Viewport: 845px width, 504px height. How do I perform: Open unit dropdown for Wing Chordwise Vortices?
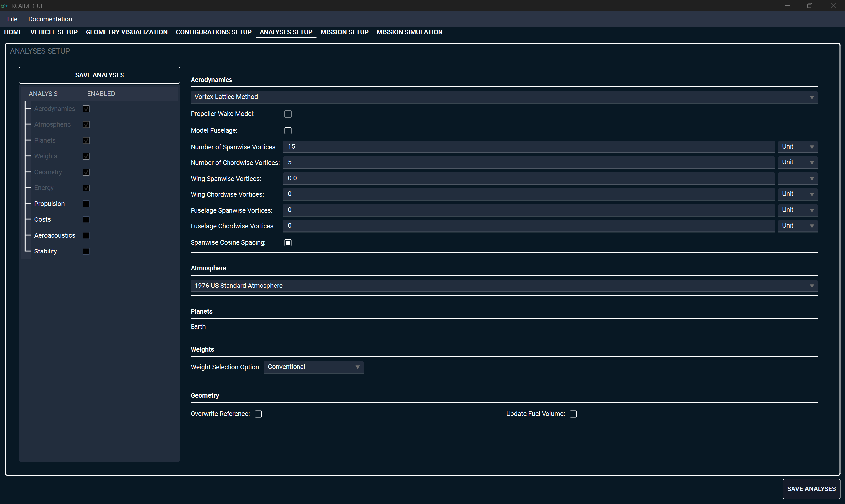coord(798,194)
